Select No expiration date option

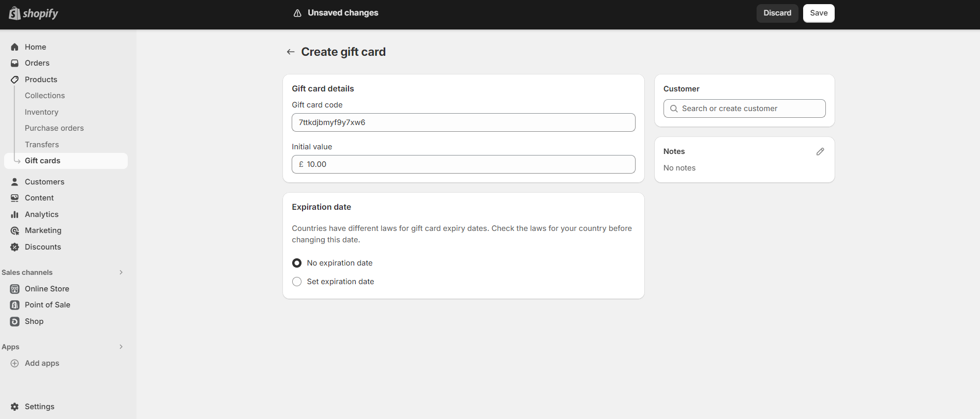pos(297,263)
